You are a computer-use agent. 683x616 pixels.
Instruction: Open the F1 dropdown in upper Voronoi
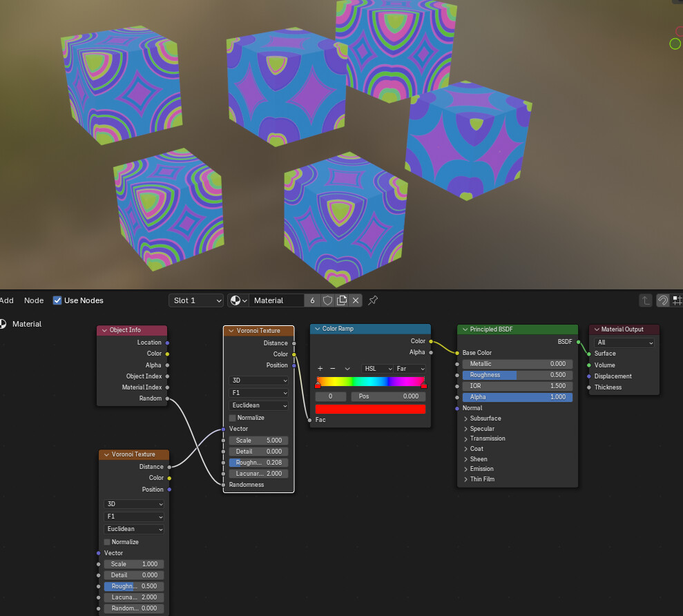pos(258,393)
